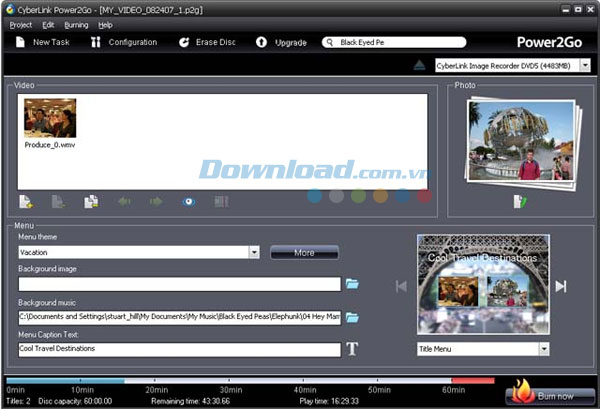The width and height of the screenshot is (600, 409).
Task: Click the More themes button
Action: click(304, 252)
